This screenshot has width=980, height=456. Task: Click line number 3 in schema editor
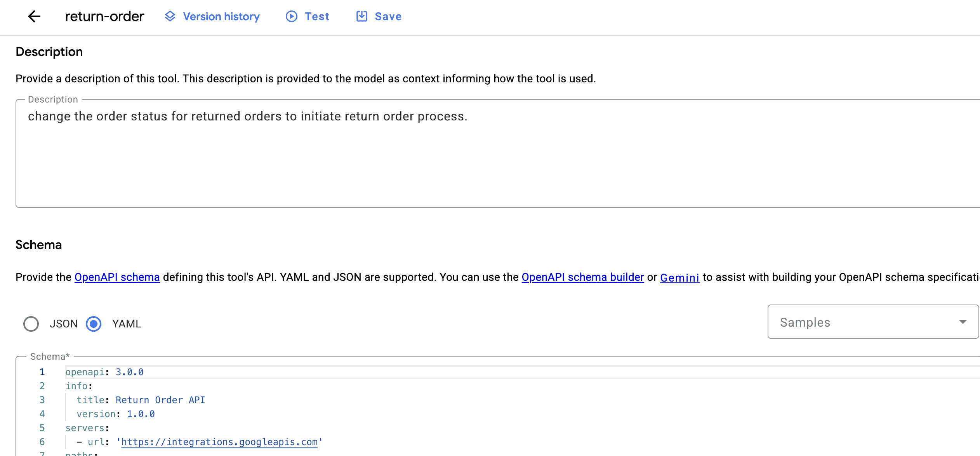point(42,400)
